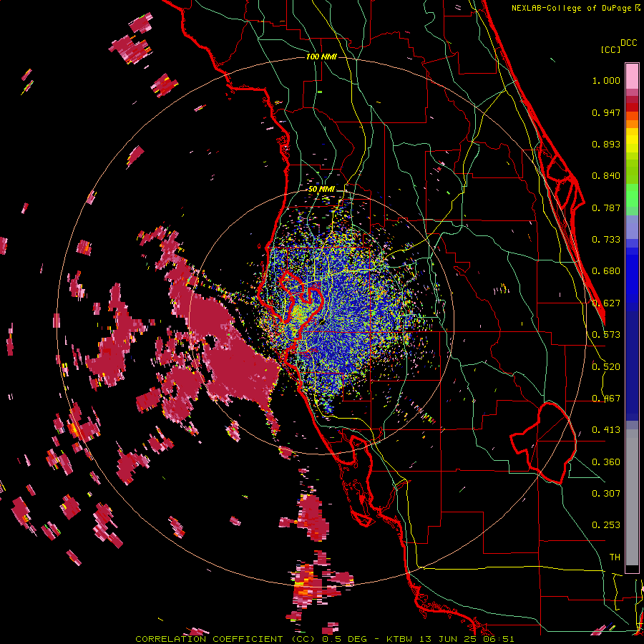Click the [CC] legend unit label

pos(610,49)
